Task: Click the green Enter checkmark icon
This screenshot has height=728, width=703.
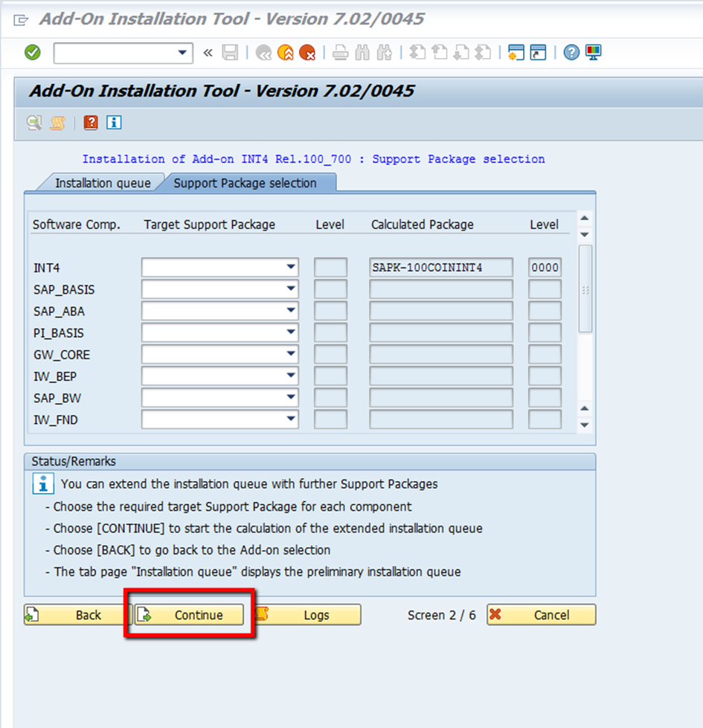Action: pyautogui.click(x=33, y=53)
